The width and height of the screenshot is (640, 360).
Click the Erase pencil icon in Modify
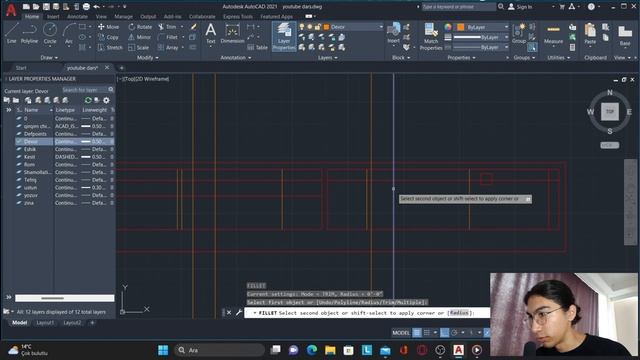pos(193,27)
